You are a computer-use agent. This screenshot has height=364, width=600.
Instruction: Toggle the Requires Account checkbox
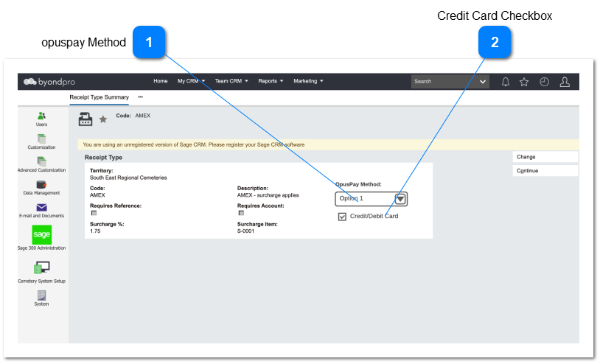point(241,213)
